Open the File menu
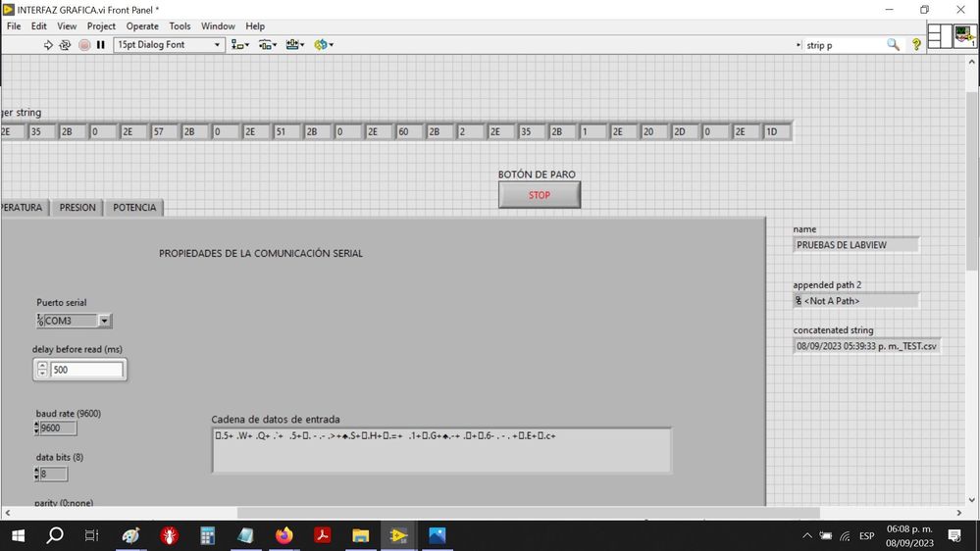This screenshot has width=980, height=551. tap(14, 26)
